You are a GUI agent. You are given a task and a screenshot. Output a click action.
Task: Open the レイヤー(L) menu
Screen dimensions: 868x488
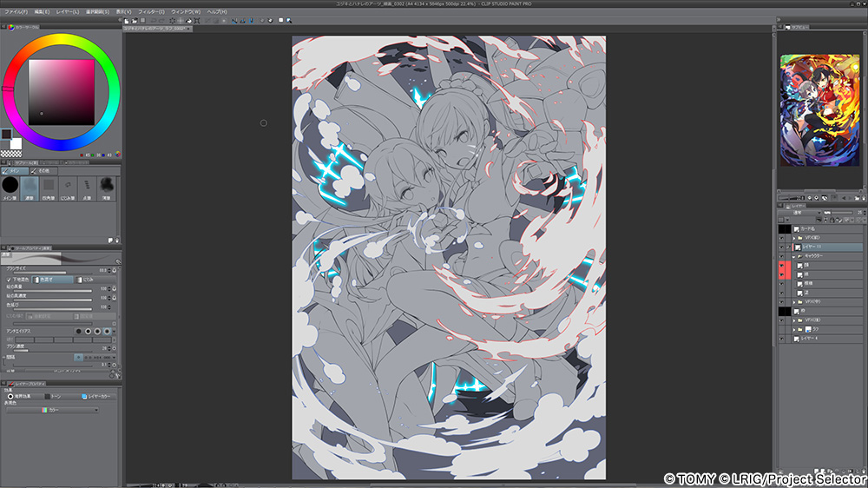(68, 11)
